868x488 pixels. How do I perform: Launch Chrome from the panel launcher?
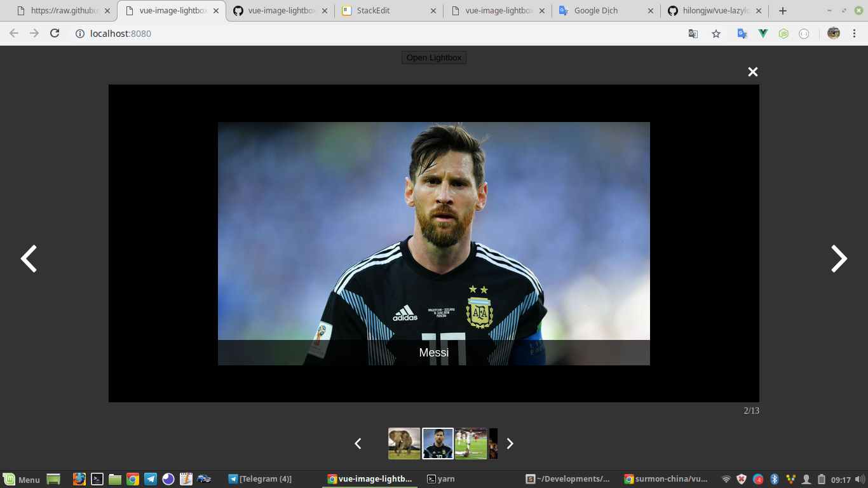(x=133, y=479)
